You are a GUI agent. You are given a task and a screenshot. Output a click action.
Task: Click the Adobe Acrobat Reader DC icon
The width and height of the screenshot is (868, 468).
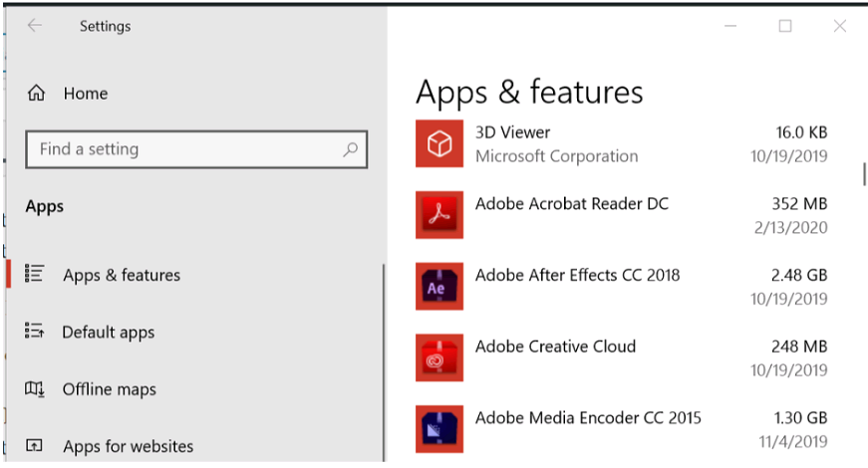[438, 215]
